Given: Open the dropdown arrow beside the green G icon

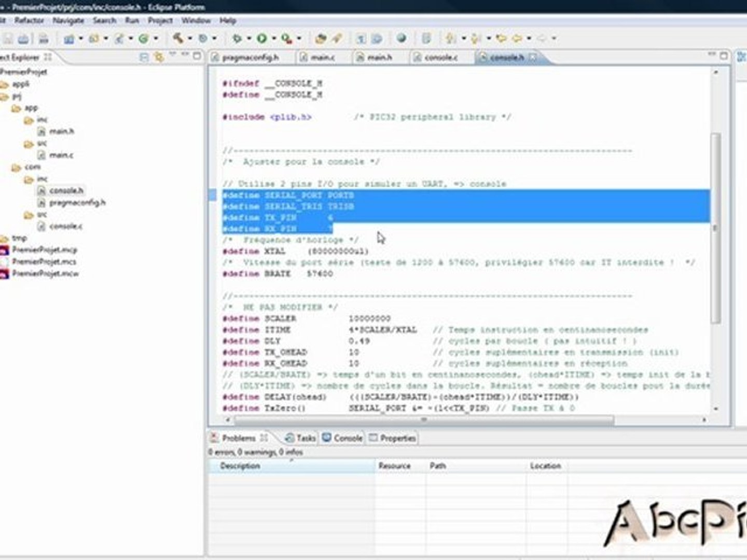Looking at the screenshot, I should 156,39.
